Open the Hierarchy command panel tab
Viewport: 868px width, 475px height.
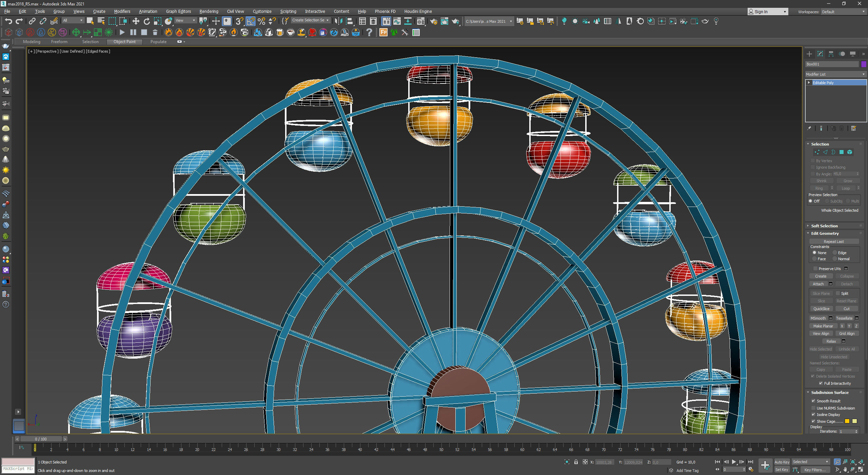(x=831, y=54)
